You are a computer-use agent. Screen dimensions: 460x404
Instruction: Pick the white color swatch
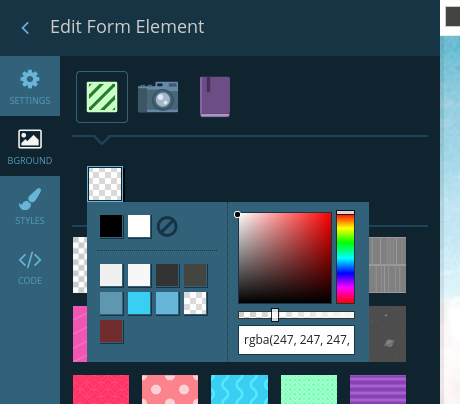139,226
